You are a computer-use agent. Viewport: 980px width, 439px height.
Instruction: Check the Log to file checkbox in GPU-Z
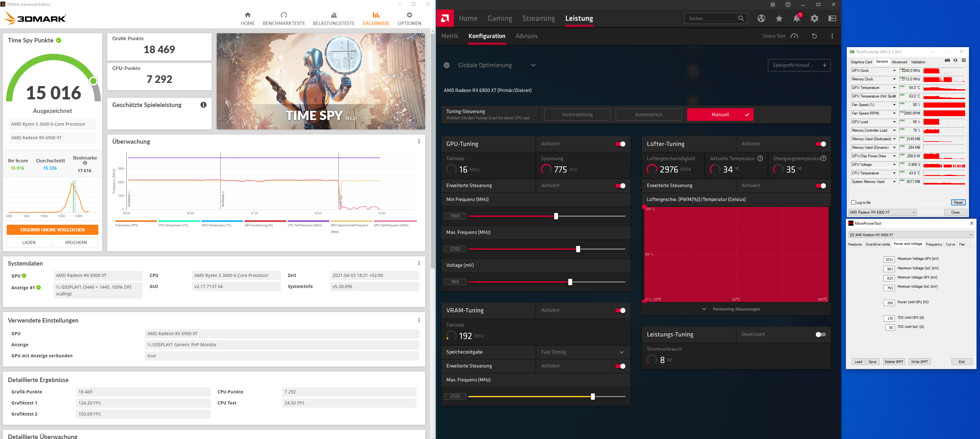pos(853,202)
